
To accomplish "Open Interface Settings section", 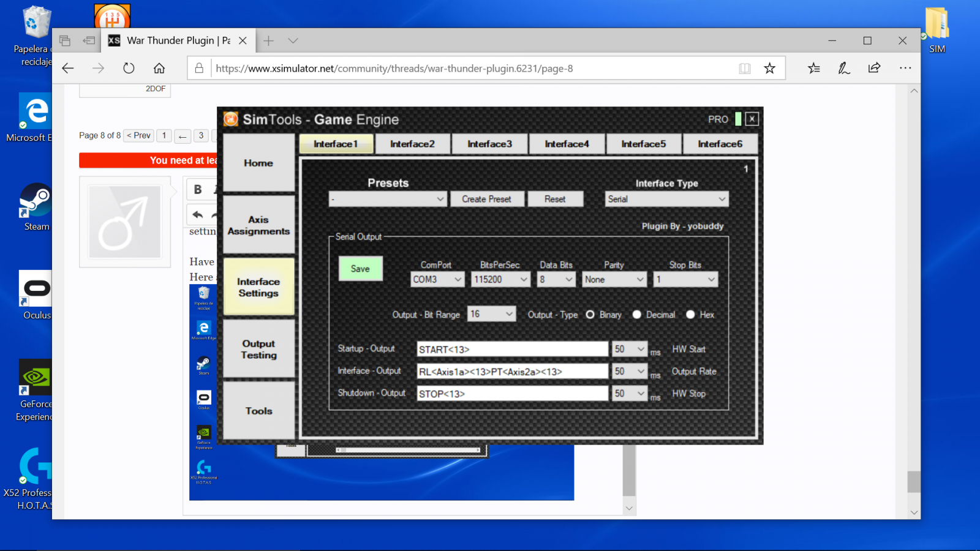I will click(x=258, y=287).
